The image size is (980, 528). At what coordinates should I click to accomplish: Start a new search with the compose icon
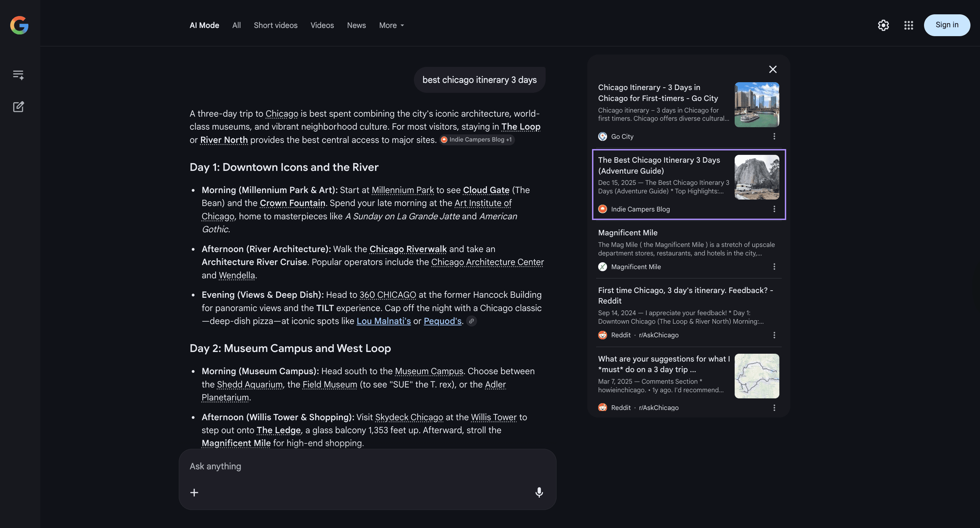coord(18,107)
